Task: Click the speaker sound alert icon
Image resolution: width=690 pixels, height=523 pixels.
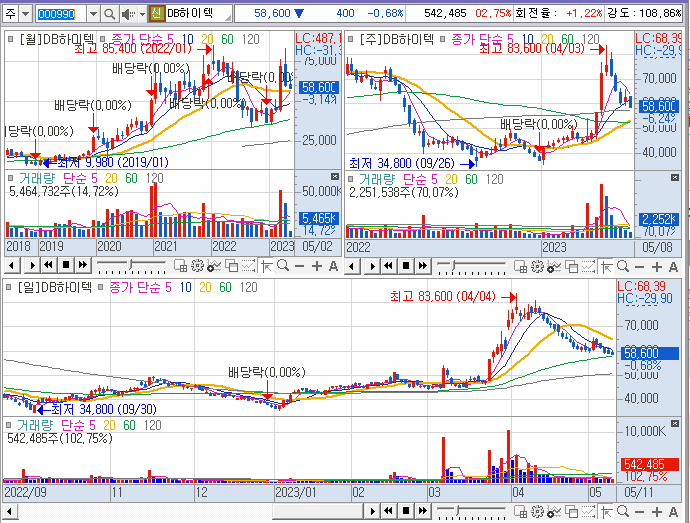Action: [x=128, y=14]
